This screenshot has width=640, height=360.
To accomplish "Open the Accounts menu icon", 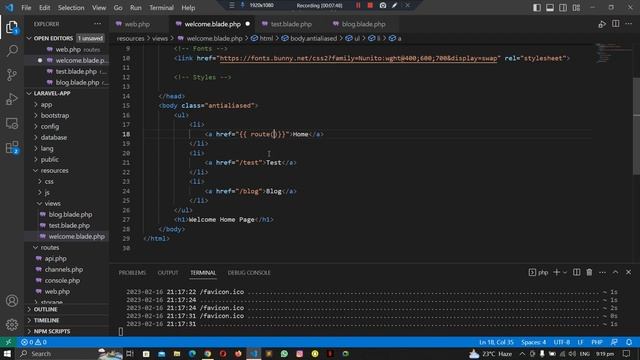I will click(12, 301).
